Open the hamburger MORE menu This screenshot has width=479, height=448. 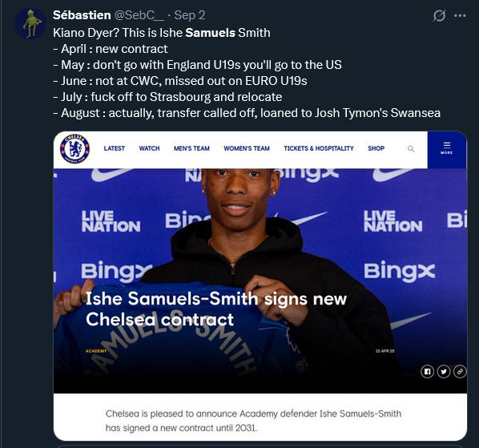(x=447, y=149)
